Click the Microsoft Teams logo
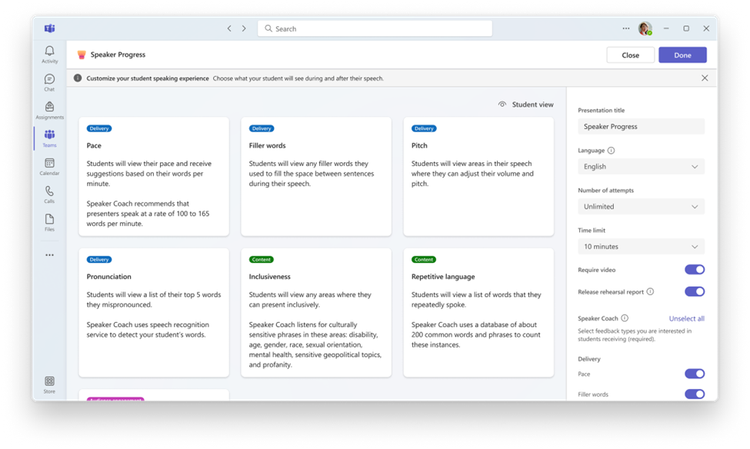The width and height of the screenshot is (750, 449). pos(49,29)
